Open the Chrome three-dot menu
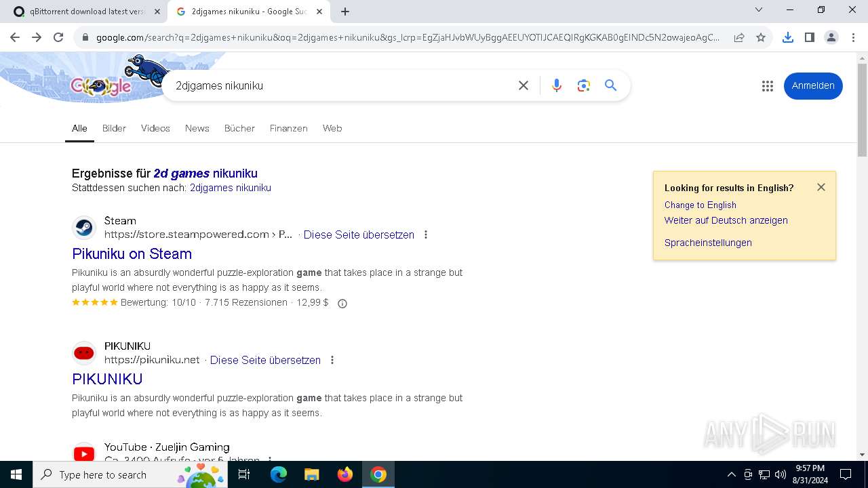The image size is (868, 488). click(852, 37)
